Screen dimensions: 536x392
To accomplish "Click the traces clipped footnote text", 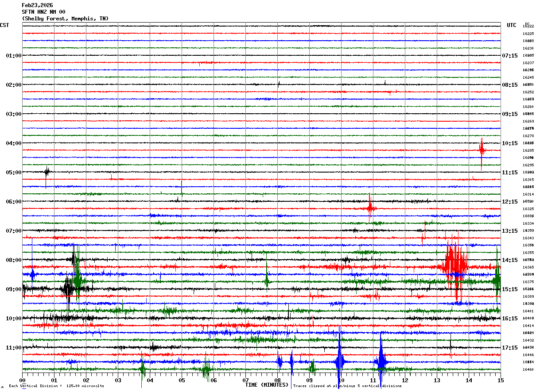I will tap(348, 386).
